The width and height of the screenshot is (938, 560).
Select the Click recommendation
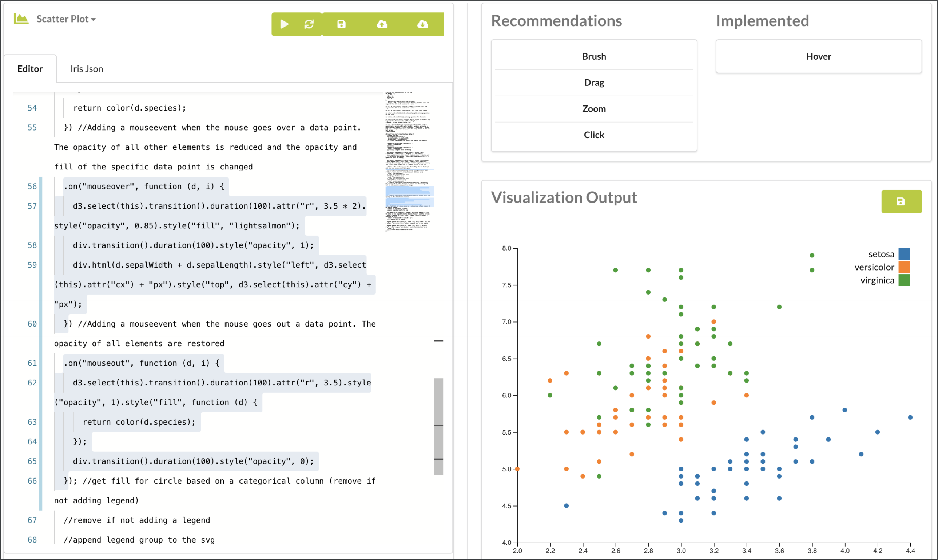point(594,135)
